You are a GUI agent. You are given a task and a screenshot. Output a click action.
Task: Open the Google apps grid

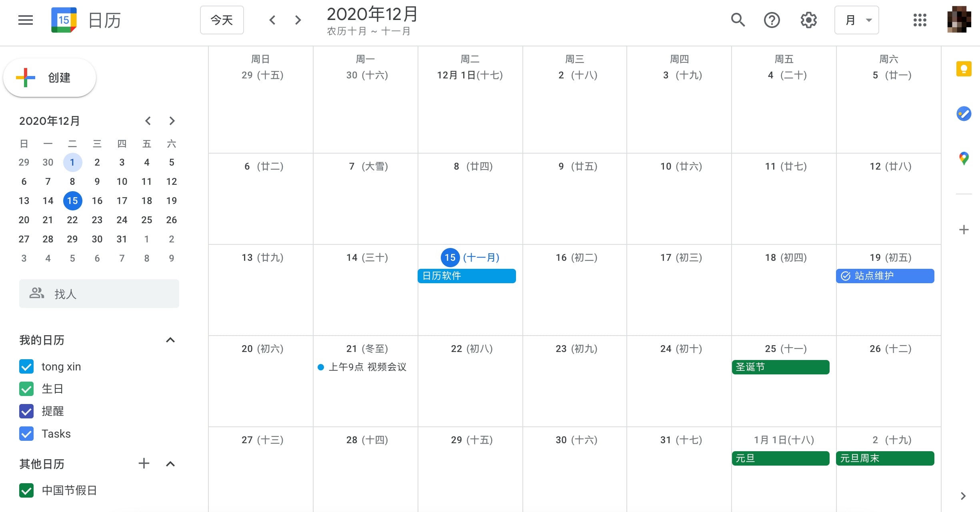(920, 20)
